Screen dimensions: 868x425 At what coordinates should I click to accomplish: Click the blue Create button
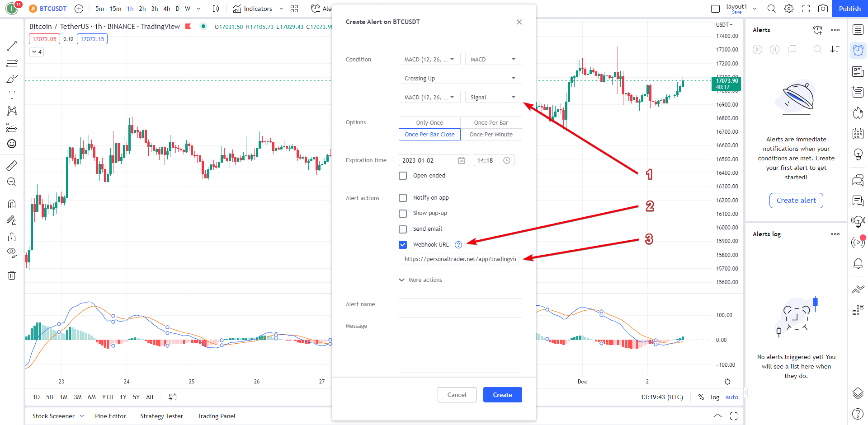[x=502, y=395]
